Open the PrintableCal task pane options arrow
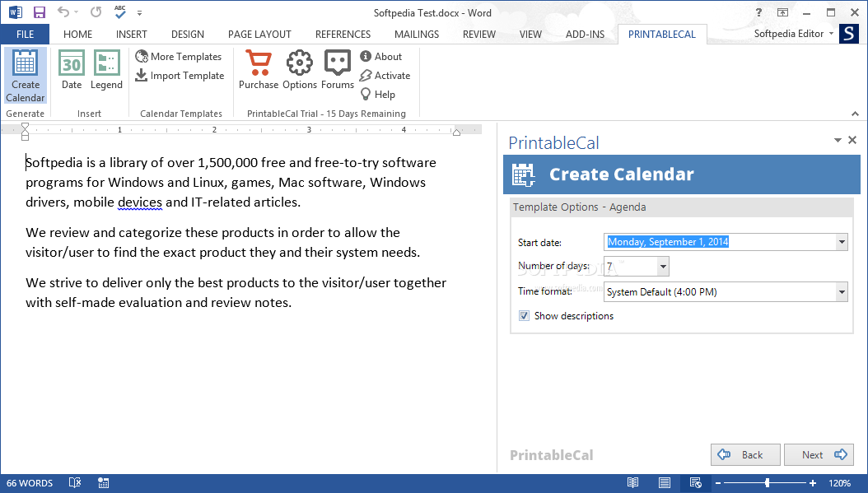 [838, 140]
